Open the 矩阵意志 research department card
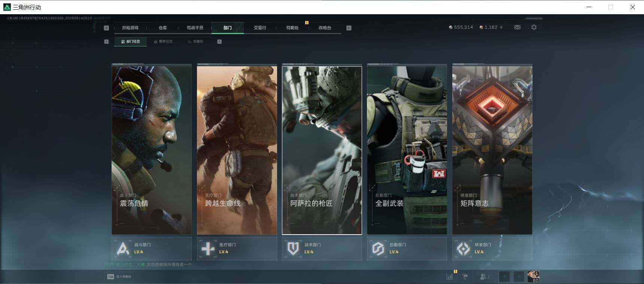Screen dimensions: 644x284 pos(492,150)
